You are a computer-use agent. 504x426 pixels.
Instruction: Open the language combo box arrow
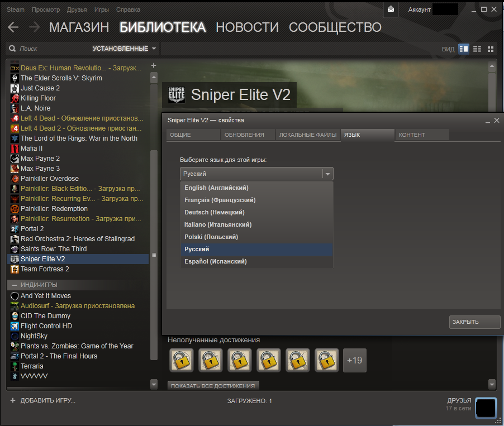point(327,174)
